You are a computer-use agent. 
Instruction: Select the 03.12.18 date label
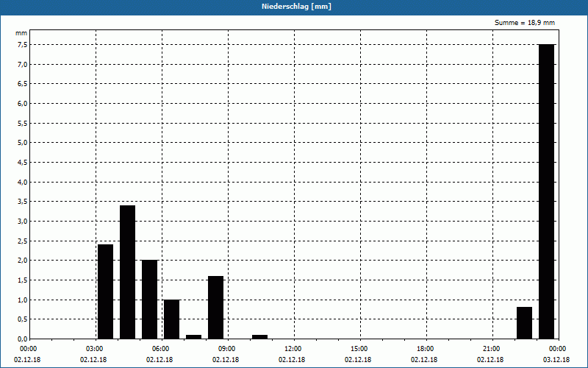point(556,360)
